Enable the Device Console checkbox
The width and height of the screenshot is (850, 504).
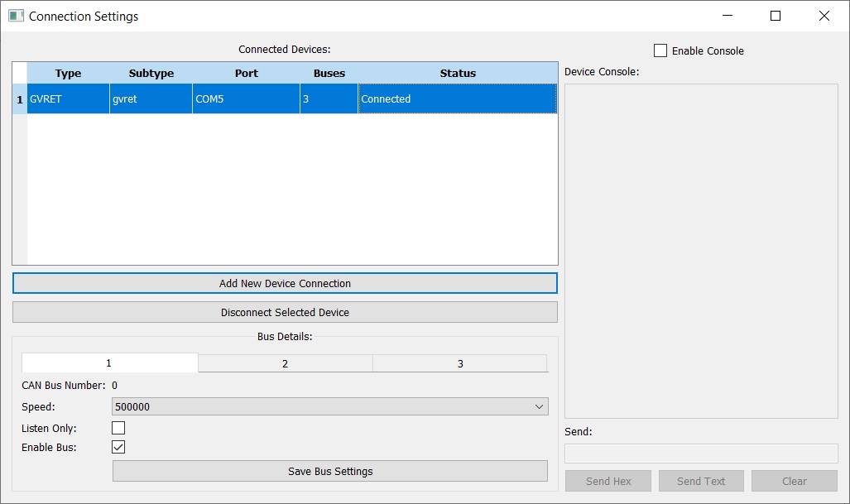click(660, 50)
